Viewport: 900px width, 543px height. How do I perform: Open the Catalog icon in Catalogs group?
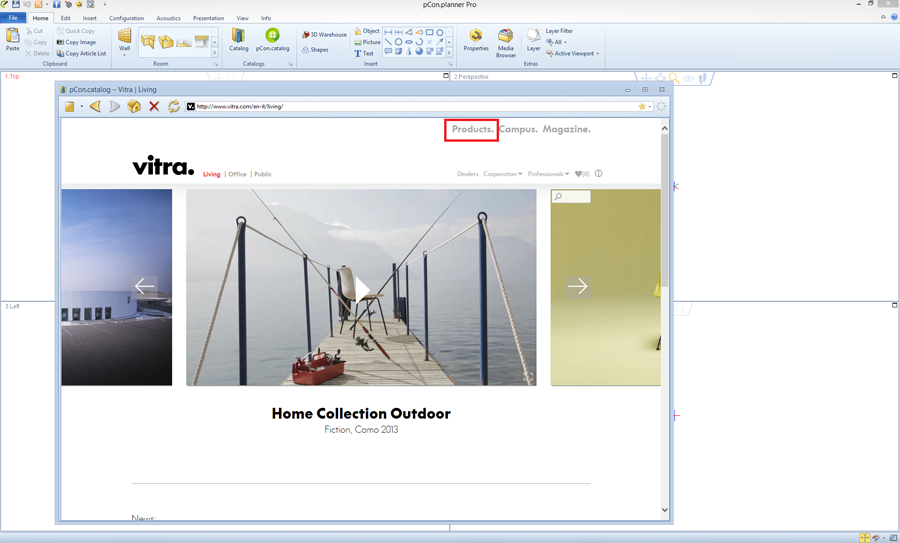[239, 39]
